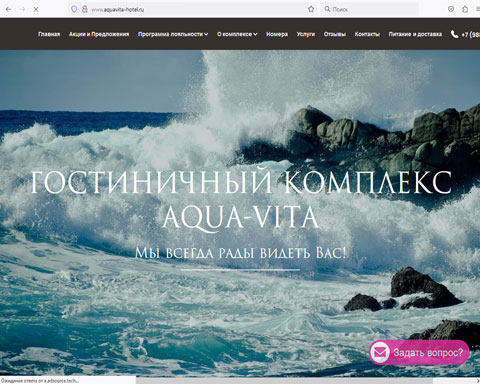
Task: Open the Pocket save icon in the toolbar
Action: 451,9
